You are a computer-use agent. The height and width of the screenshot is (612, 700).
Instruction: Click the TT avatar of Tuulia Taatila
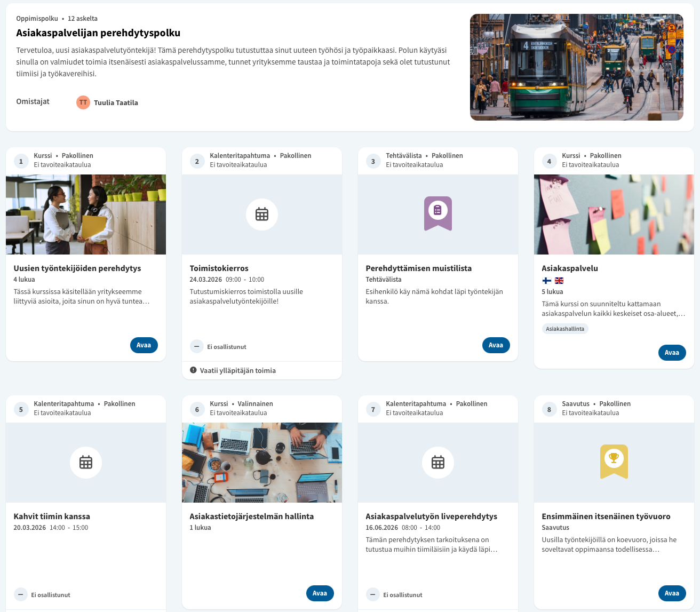[83, 102]
